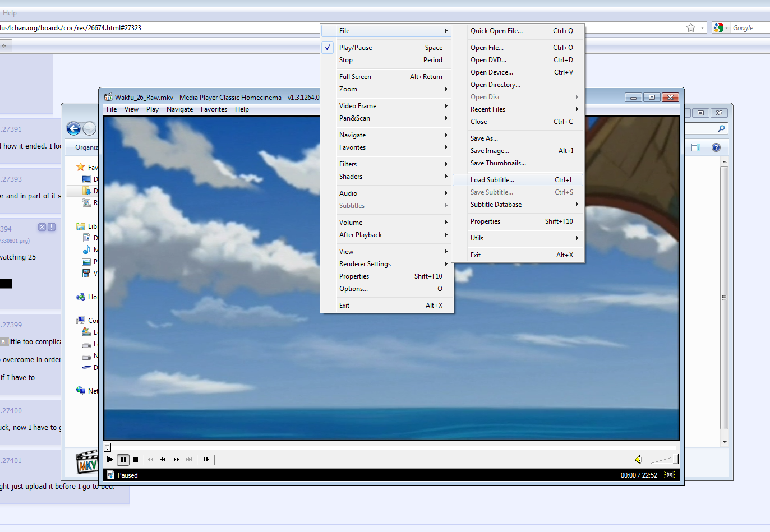Click the browser bookmark star icon
Screen dimensions: 770x532
[x=691, y=28]
